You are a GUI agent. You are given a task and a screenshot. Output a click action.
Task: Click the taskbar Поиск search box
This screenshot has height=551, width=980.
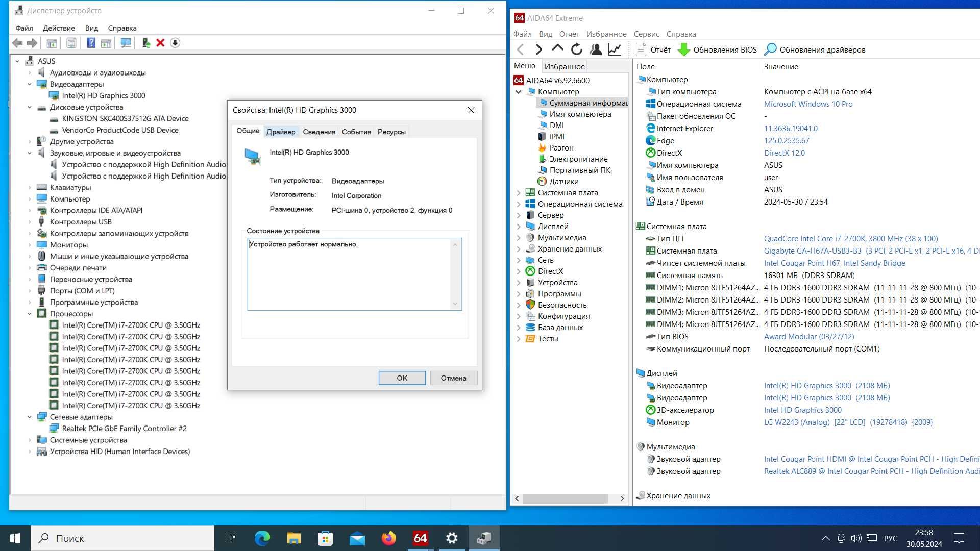coord(122,538)
